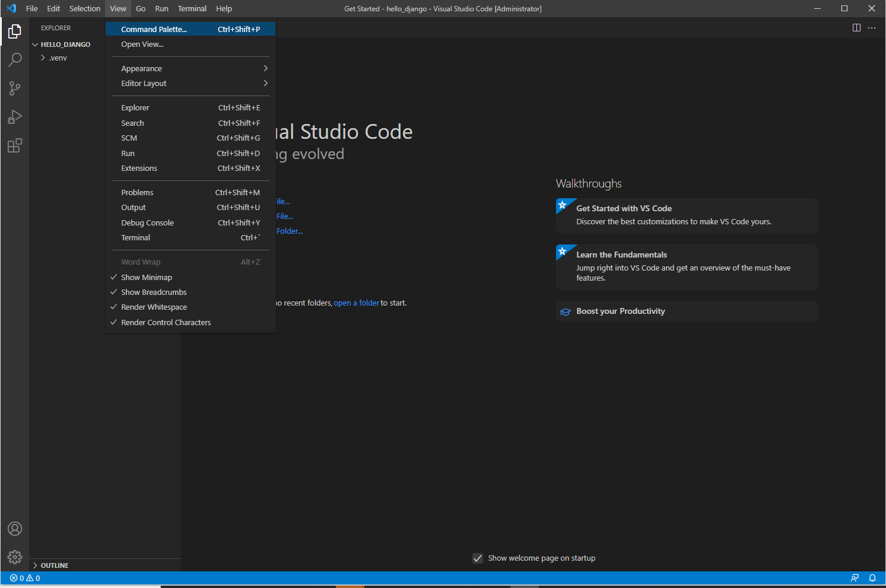The width and height of the screenshot is (886, 588).
Task: Click the Folder... start link
Action: coord(290,231)
